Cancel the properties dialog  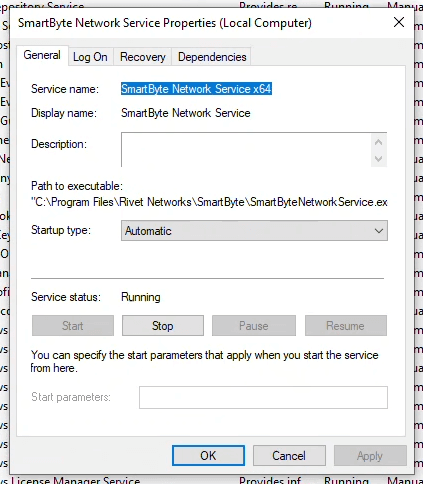289,455
